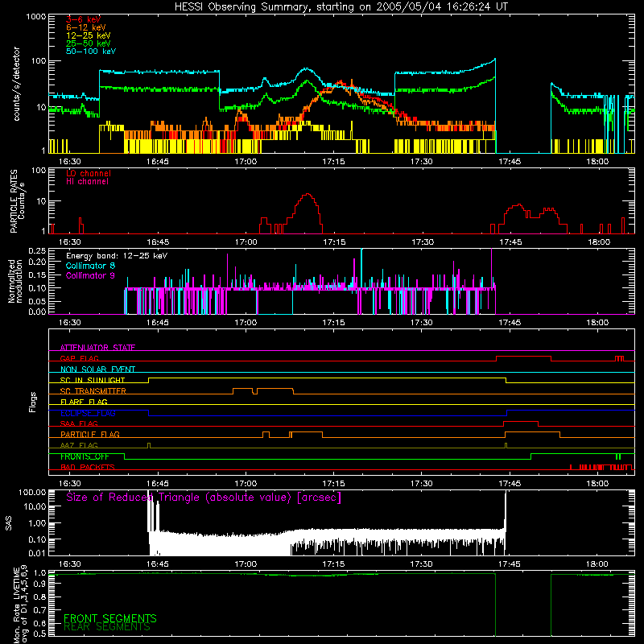
Task: Click the FRONTS_OFF flag label
Action: [x=85, y=456]
